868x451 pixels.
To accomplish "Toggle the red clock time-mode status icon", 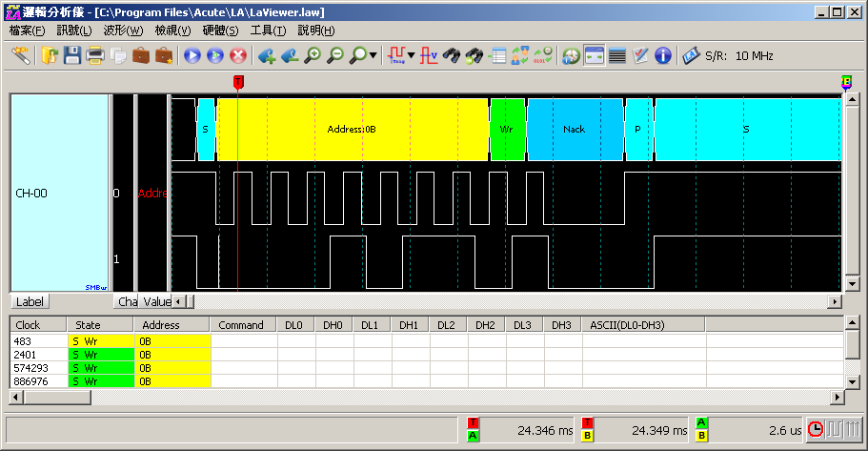I will tap(816, 429).
